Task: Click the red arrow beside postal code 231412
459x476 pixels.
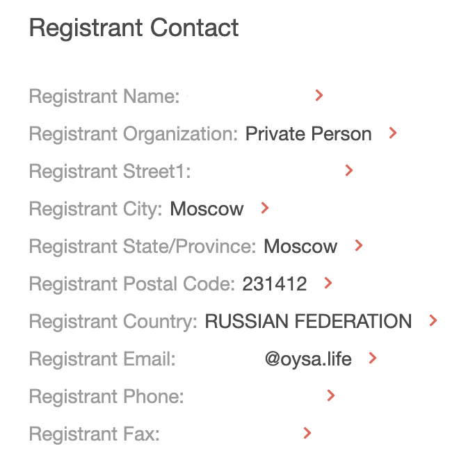Action: click(x=328, y=284)
